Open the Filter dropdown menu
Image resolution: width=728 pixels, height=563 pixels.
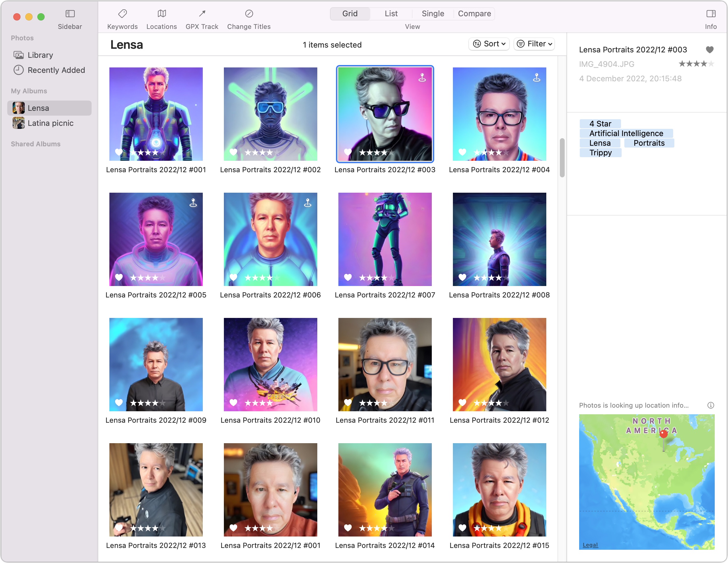point(534,44)
